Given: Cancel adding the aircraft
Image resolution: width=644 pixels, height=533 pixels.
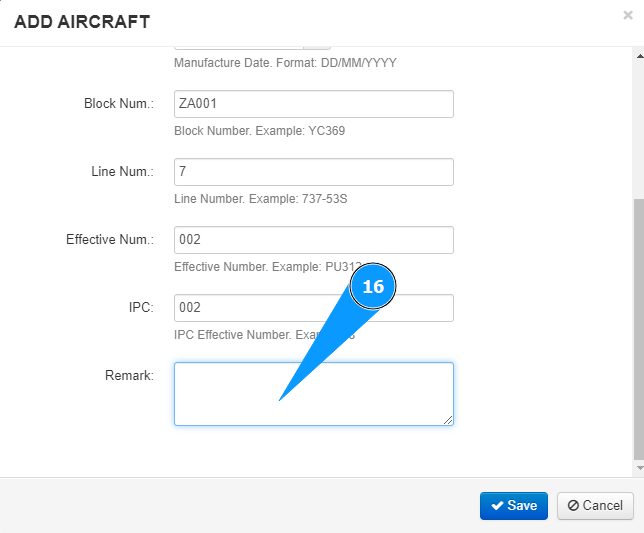Looking at the screenshot, I should click(595, 505).
